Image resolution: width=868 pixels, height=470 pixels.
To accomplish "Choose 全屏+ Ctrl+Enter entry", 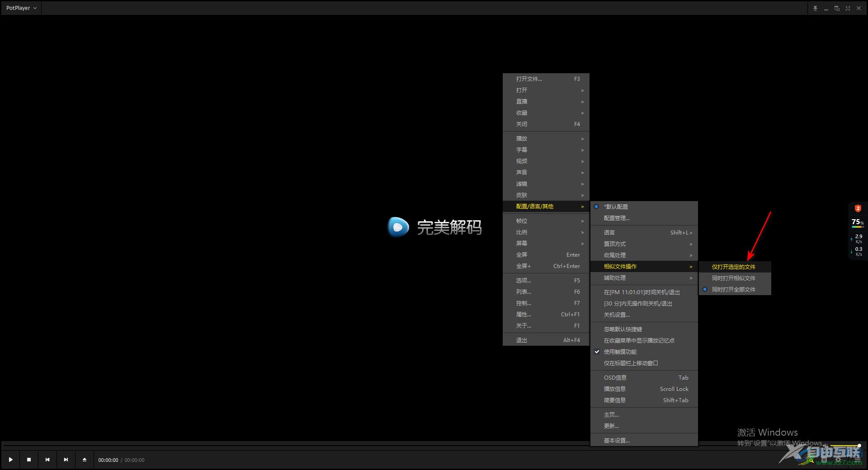I will click(546, 266).
